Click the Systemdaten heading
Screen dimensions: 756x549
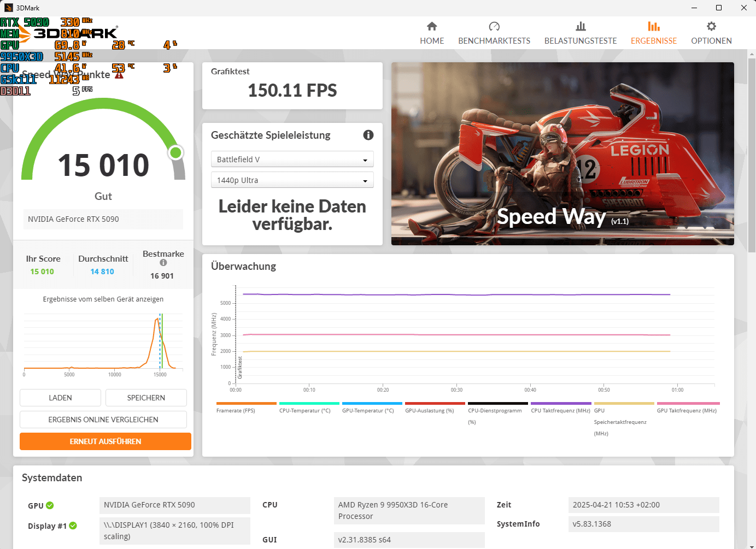point(52,477)
